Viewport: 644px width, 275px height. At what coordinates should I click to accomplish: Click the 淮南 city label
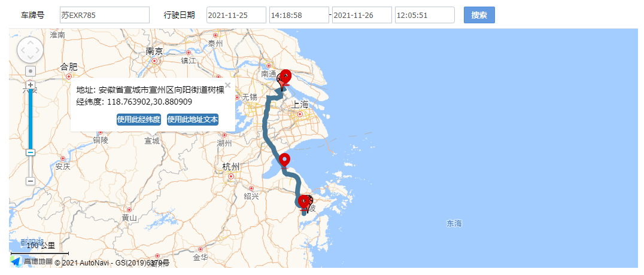tap(57, 35)
